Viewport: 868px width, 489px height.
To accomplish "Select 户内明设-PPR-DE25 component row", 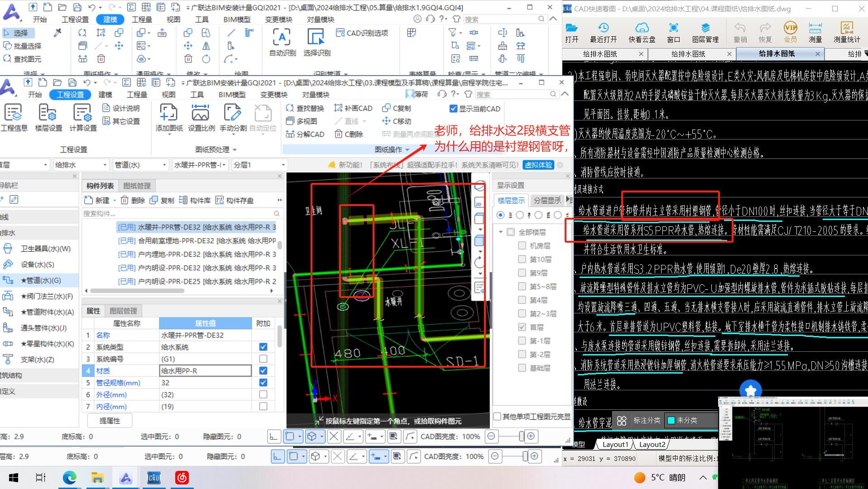I will 197,281.
